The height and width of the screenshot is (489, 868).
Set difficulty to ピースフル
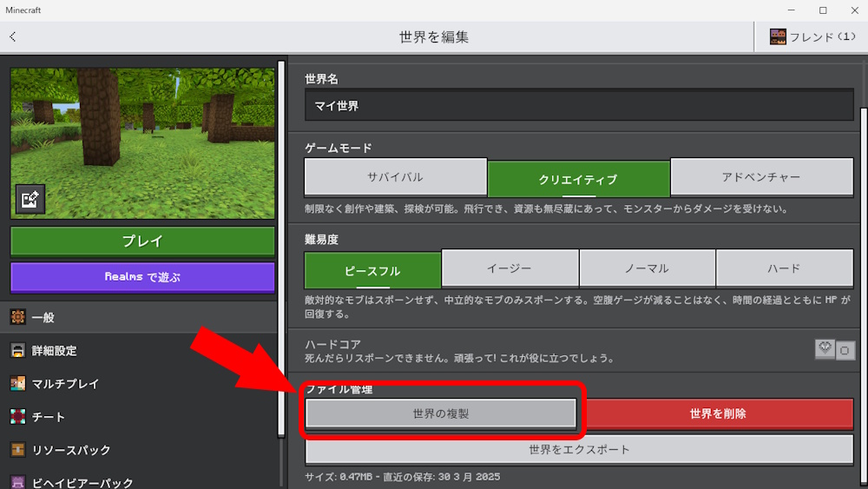(372, 271)
